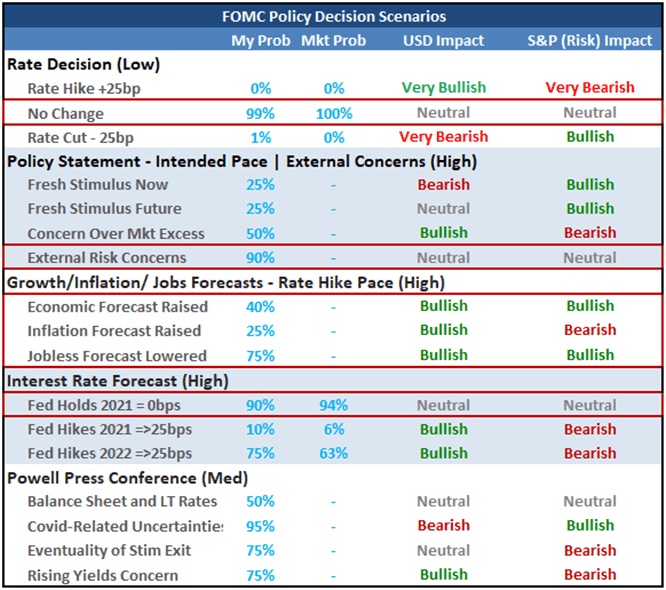Image resolution: width=666 pixels, height=590 pixels.
Task: Click Bearish S&P impact for Concern Over Mkt Excess
Action: [590, 233]
